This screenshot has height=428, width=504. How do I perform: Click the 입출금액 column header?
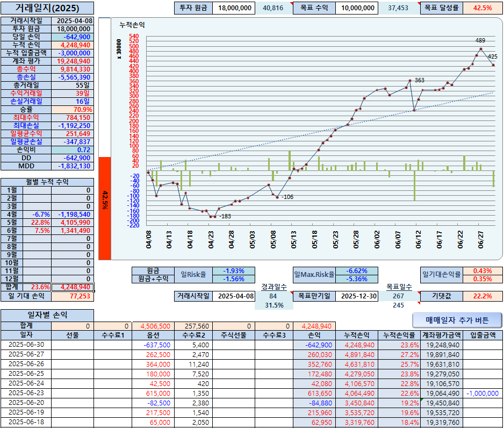click(x=483, y=335)
